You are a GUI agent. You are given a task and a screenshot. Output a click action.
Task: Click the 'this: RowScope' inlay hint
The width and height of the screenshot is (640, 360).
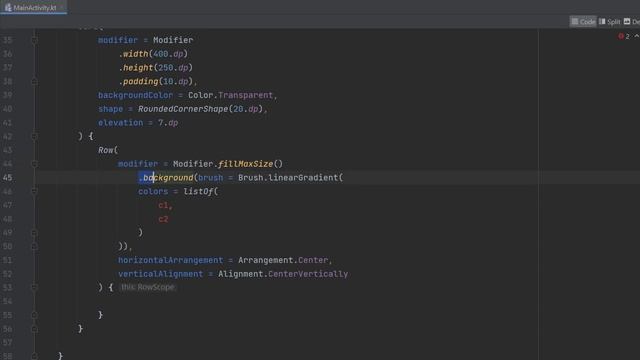[148, 287]
